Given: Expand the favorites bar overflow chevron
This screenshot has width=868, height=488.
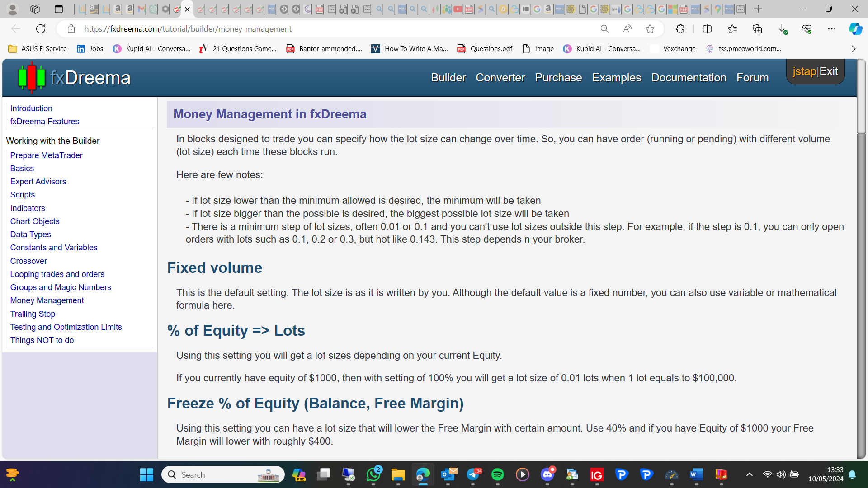Looking at the screenshot, I should pos(854,49).
